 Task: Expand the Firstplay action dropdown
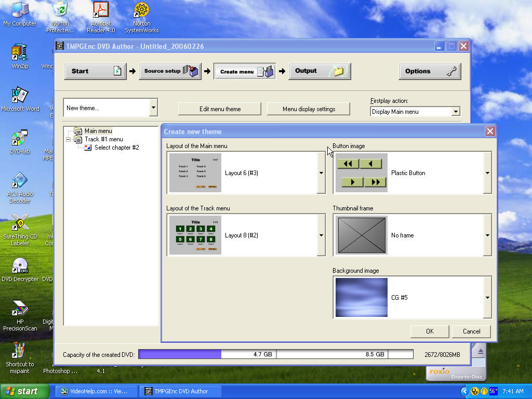coord(456,112)
